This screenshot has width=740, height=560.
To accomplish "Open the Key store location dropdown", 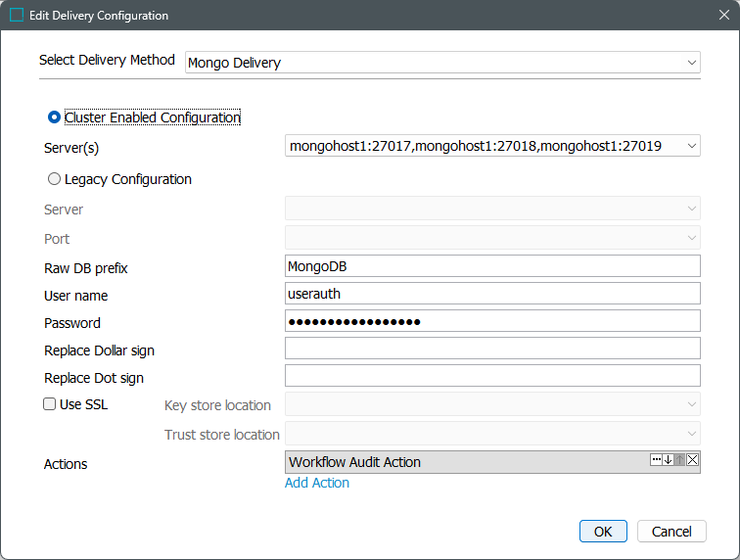I will point(492,404).
